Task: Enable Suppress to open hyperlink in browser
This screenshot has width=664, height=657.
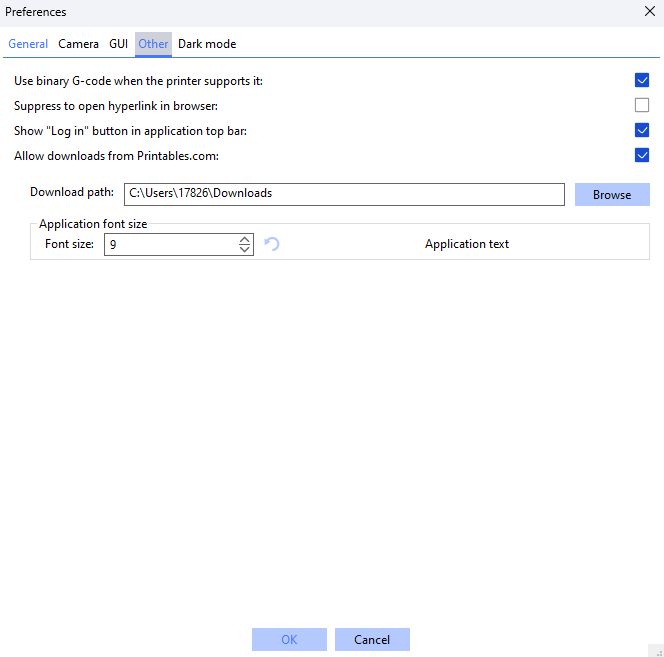Action: [x=642, y=105]
